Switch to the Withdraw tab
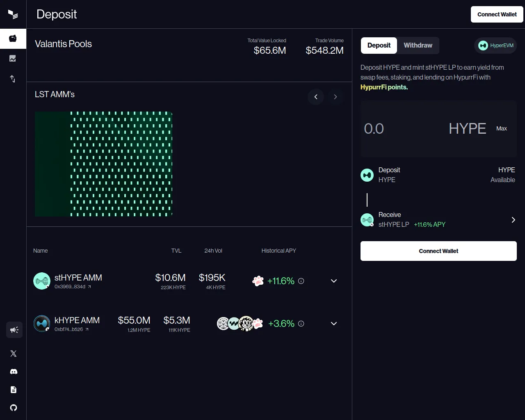The height and width of the screenshot is (420, 525). point(418,46)
